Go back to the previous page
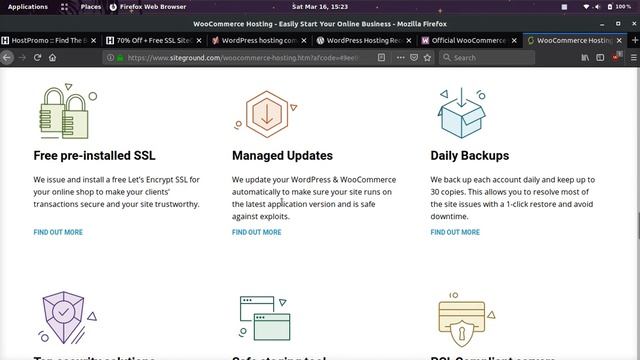640x360 pixels. (x=7, y=58)
